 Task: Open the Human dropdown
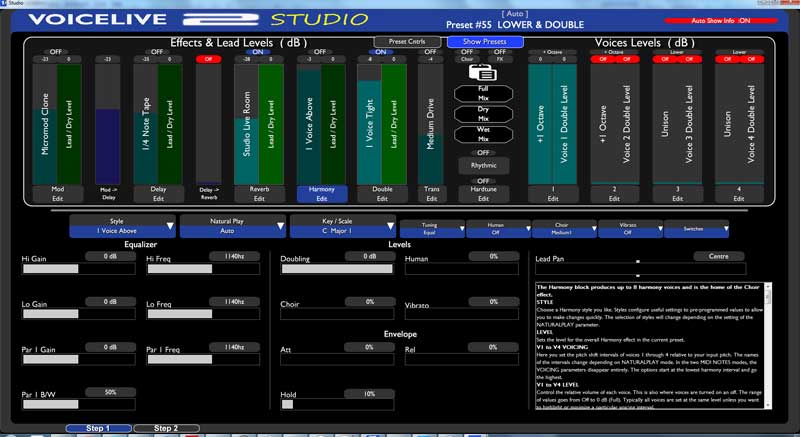click(x=498, y=228)
